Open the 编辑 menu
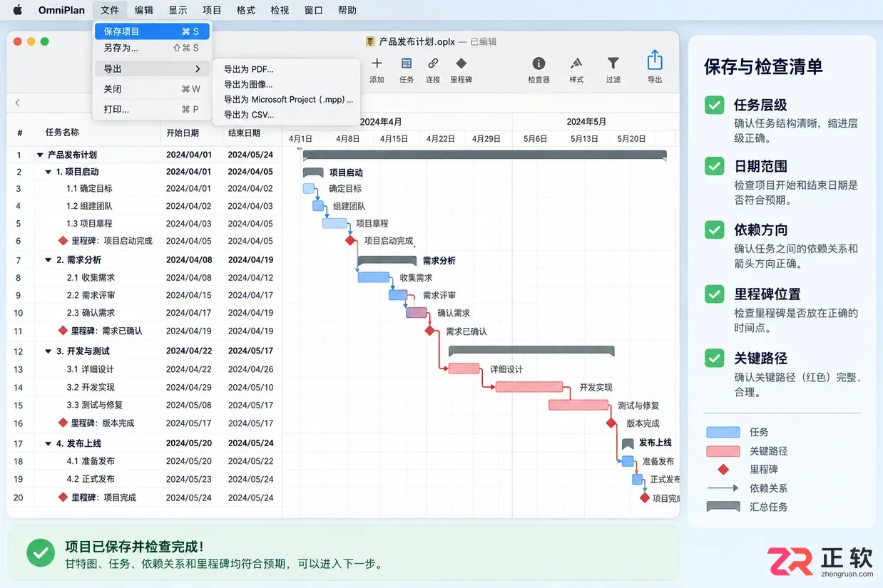Image resolution: width=883 pixels, height=588 pixels. coord(144,10)
